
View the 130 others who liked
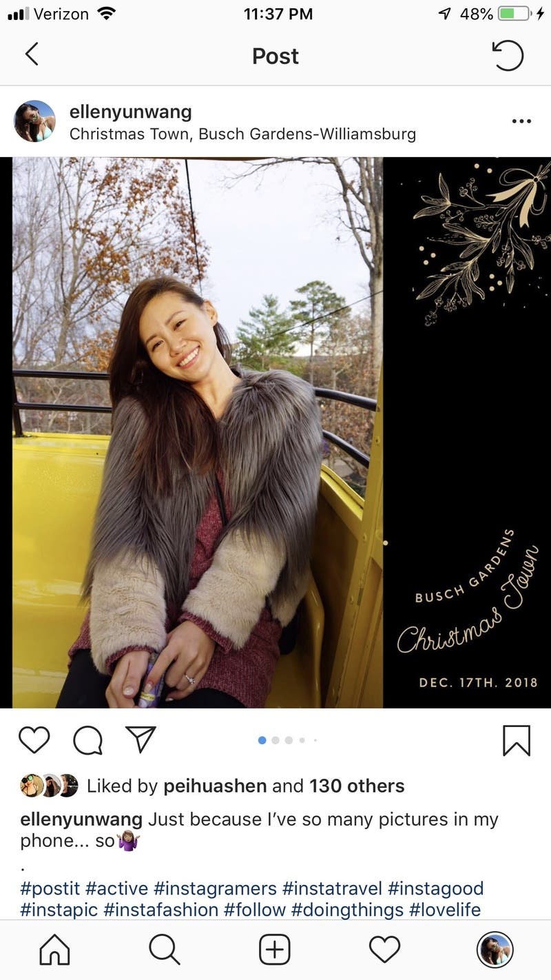pyautogui.click(x=357, y=786)
